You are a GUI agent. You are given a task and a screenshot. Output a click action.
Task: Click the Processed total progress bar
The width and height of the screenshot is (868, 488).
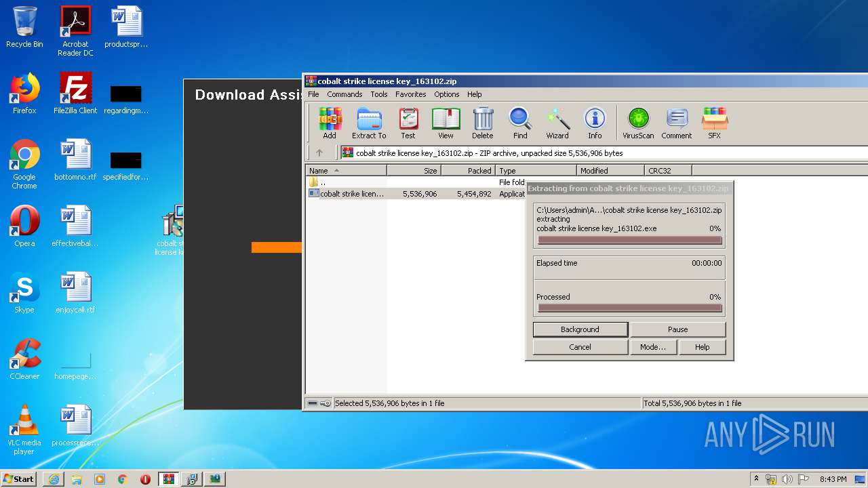pyautogui.click(x=629, y=308)
